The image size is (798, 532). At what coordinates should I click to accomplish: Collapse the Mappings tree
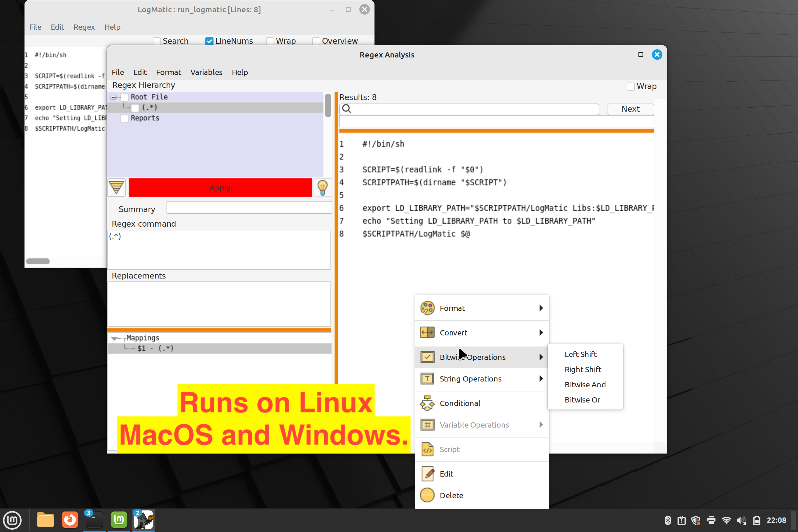coord(114,338)
